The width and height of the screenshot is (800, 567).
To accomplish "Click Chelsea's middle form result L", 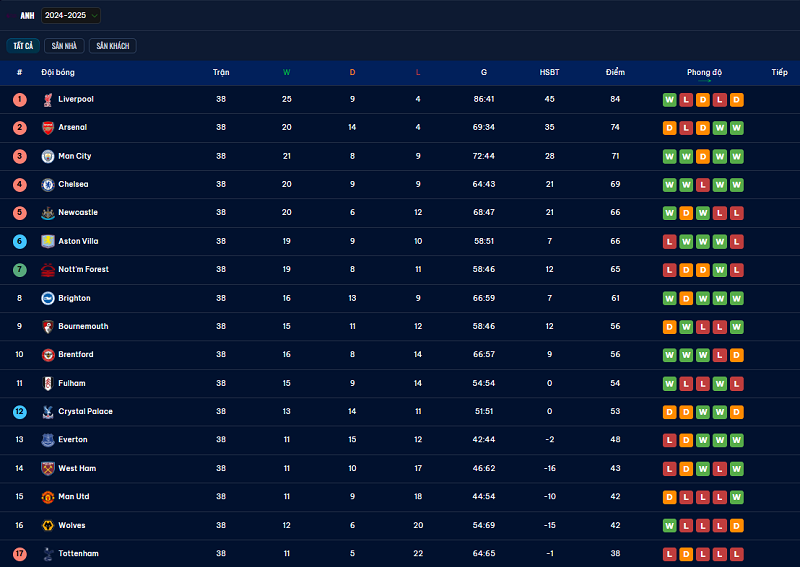I will click(703, 184).
